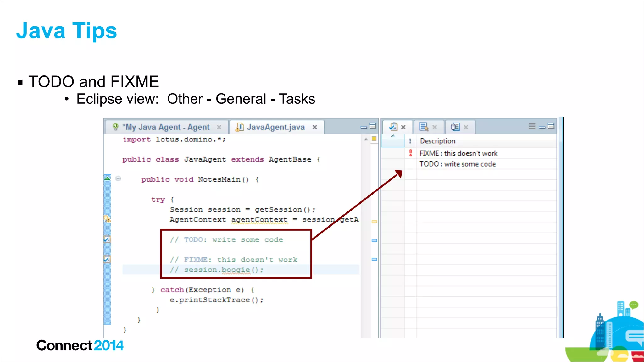The height and width of the screenshot is (362, 644).
Task: Click the override marker beside NotesMain
Action: [107, 178]
